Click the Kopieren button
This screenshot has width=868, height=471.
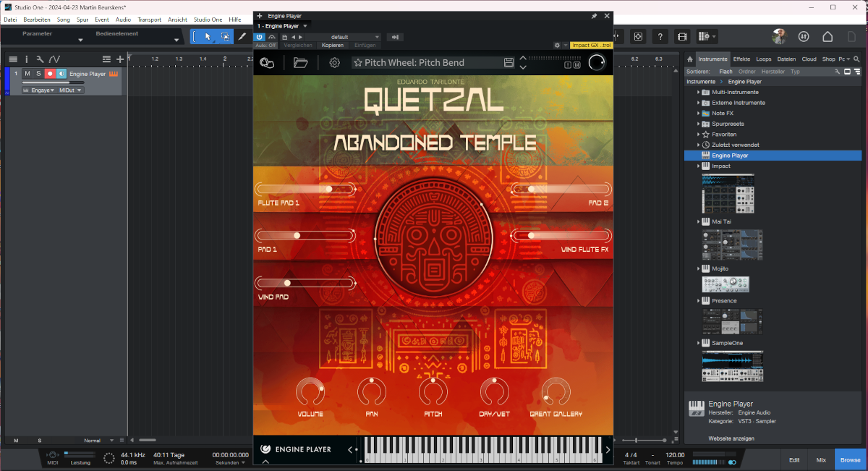click(x=333, y=45)
